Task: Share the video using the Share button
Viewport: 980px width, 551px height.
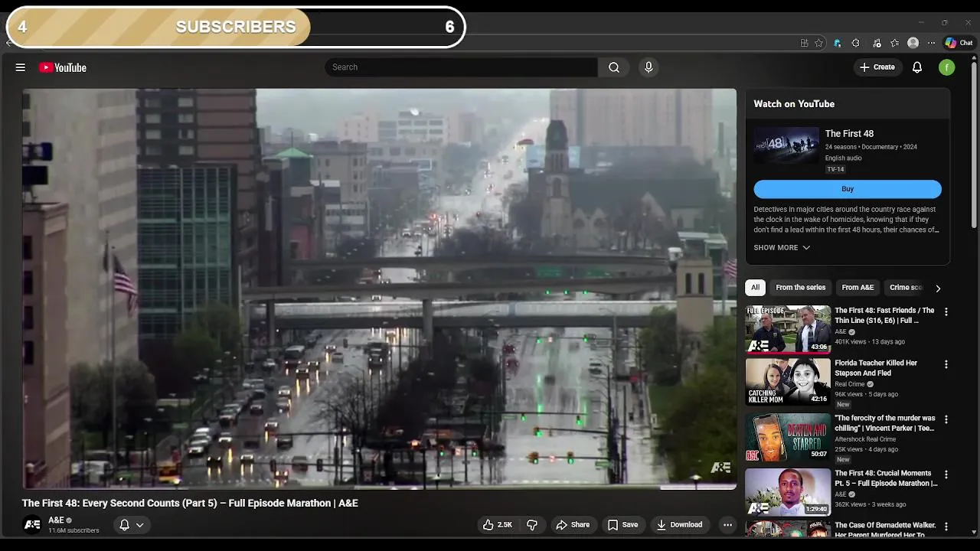Action: [573, 525]
